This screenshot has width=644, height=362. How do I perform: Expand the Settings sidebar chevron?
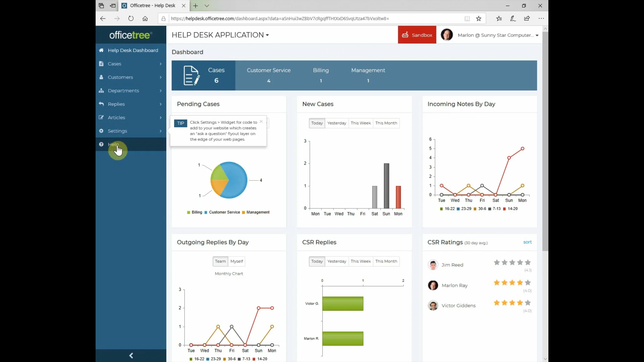pos(161,131)
